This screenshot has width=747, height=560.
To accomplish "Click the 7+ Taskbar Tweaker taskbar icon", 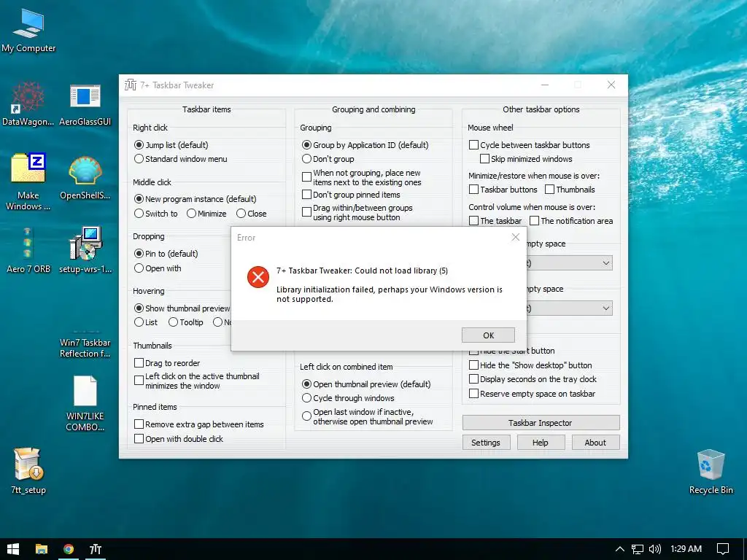I will pos(96,549).
